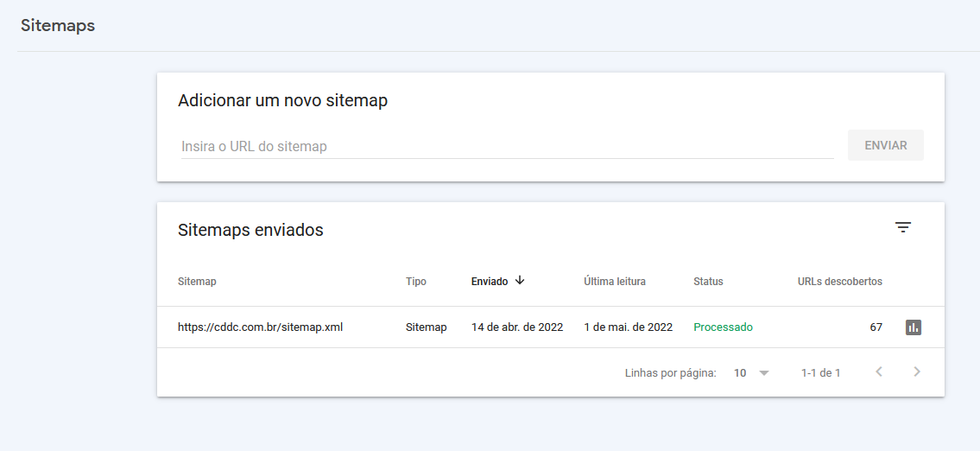Click the Sitemap column header
Screen dimensions: 980x451
(197, 282)
